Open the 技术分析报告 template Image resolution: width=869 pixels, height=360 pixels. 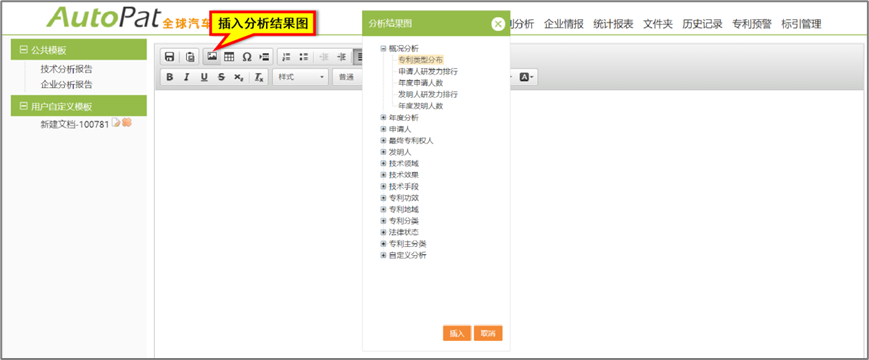point(67,70)
